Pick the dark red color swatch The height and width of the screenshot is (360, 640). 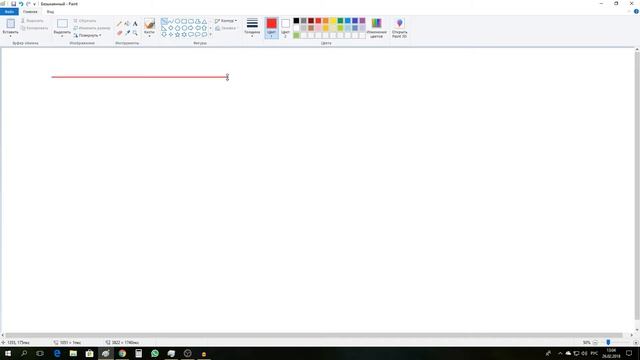point(311,21)
